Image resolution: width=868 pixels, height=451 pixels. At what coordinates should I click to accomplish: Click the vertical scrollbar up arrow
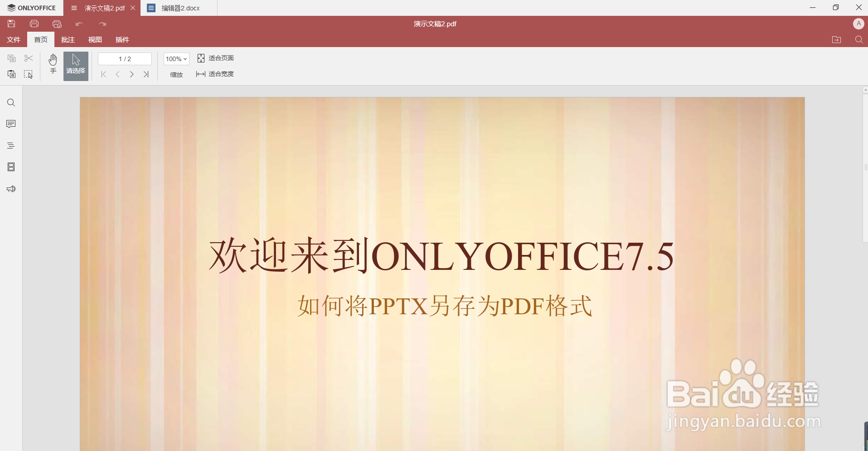[865, 90]
